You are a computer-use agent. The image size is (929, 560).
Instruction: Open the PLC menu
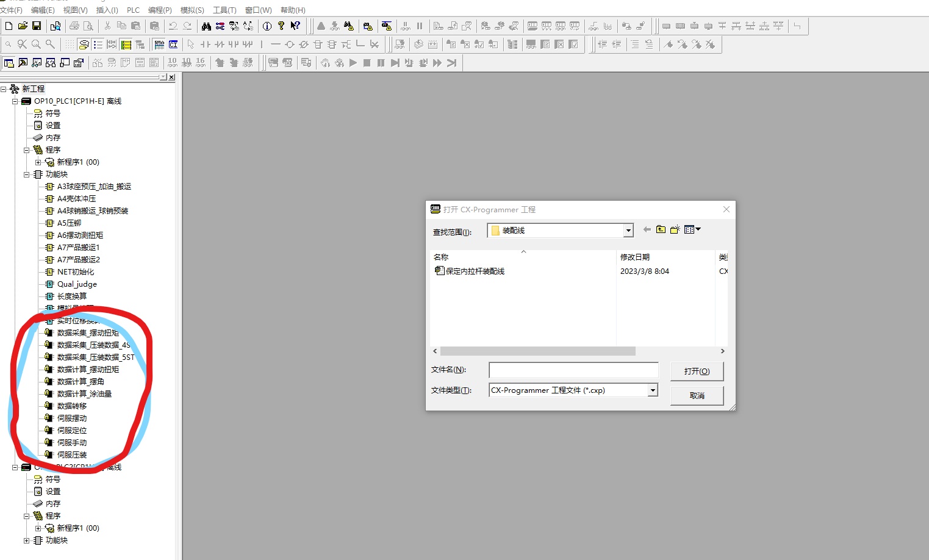pos(133,10)
